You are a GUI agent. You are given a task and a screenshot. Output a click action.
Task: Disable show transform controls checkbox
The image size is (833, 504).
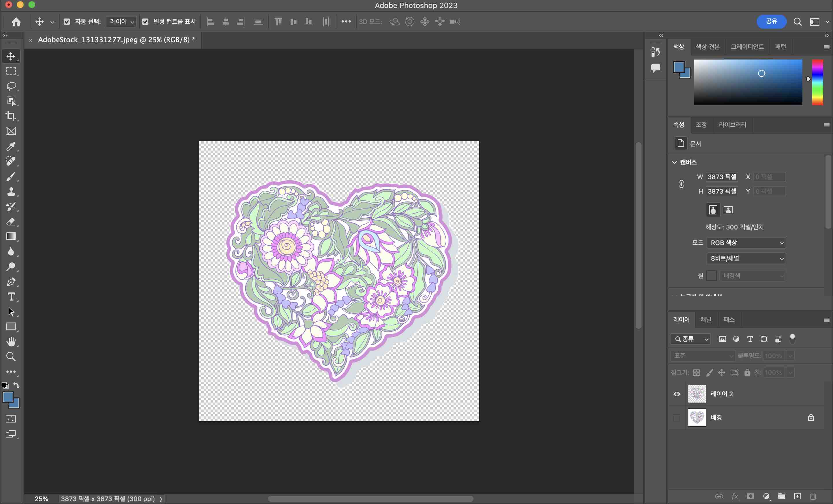145,22
